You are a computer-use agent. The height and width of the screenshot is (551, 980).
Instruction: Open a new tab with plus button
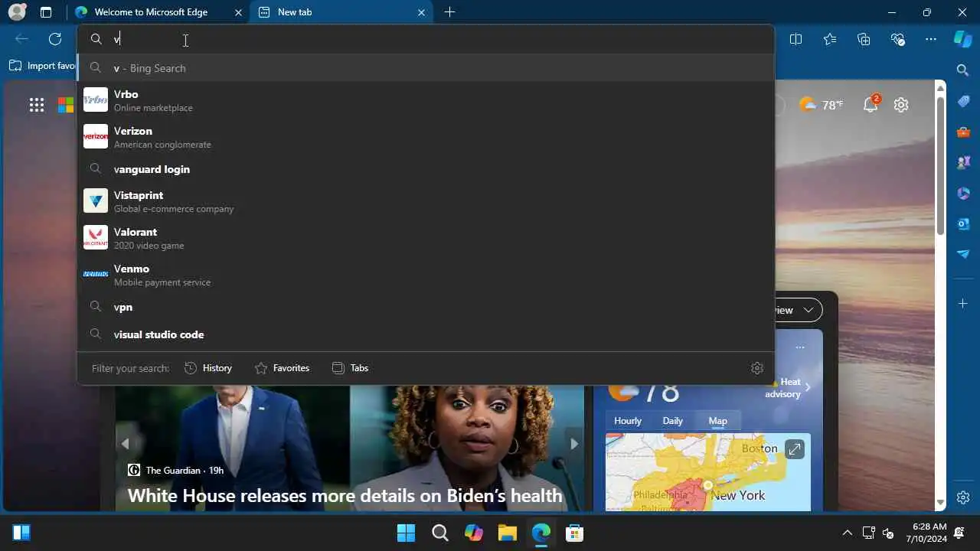click(449, 12)
